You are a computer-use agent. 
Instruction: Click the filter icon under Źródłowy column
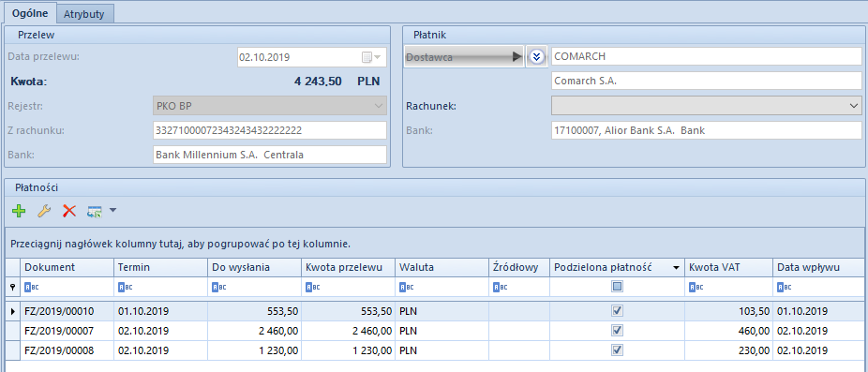tap(500, 287)
